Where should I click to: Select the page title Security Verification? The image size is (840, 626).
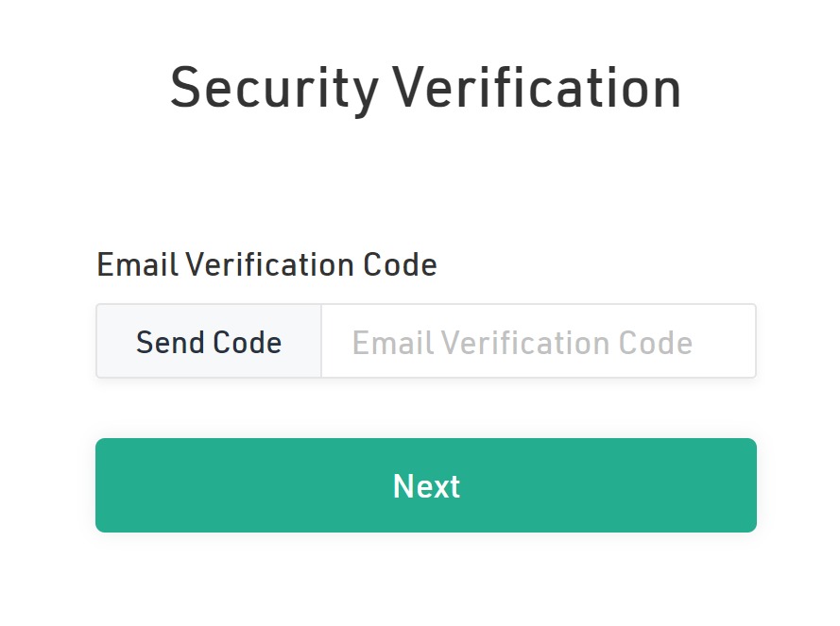(x=425, y=89)
